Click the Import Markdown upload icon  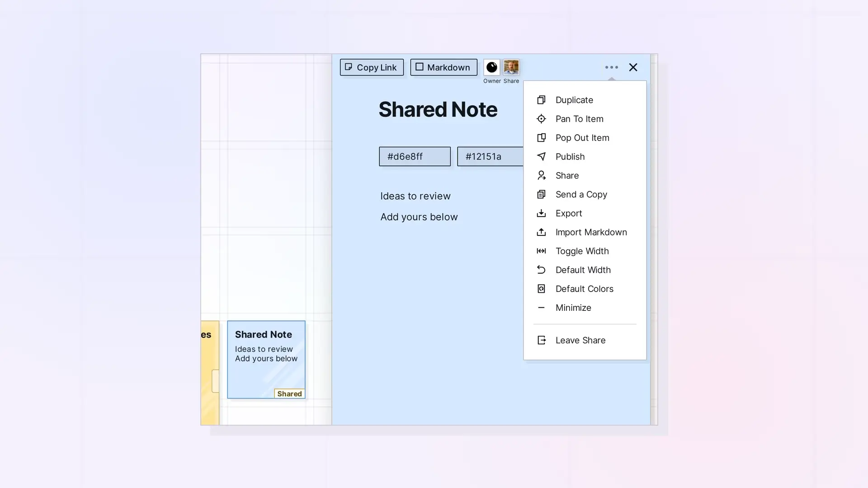[x=541, y=232]
